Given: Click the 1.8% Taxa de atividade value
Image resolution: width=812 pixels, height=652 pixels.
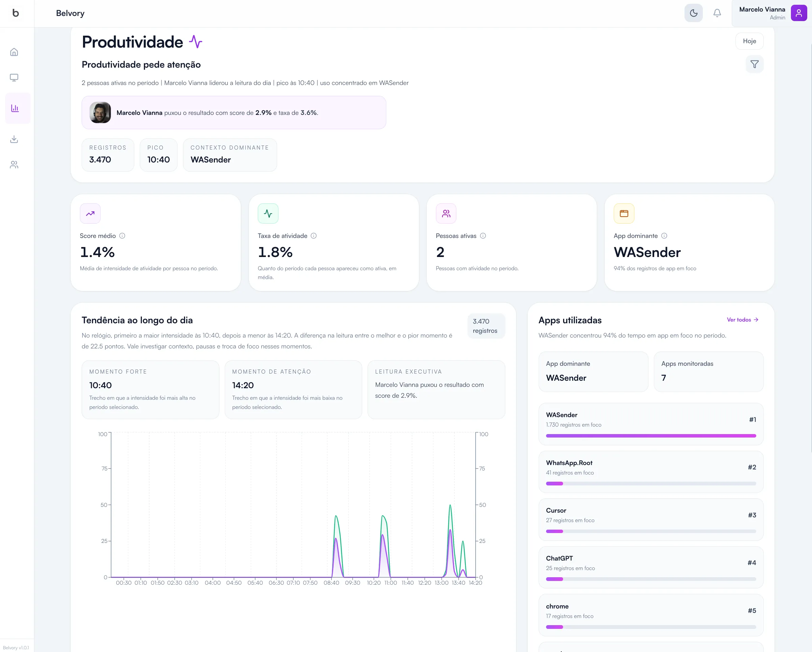Looking at the screenshot, I should coord(275,252).
